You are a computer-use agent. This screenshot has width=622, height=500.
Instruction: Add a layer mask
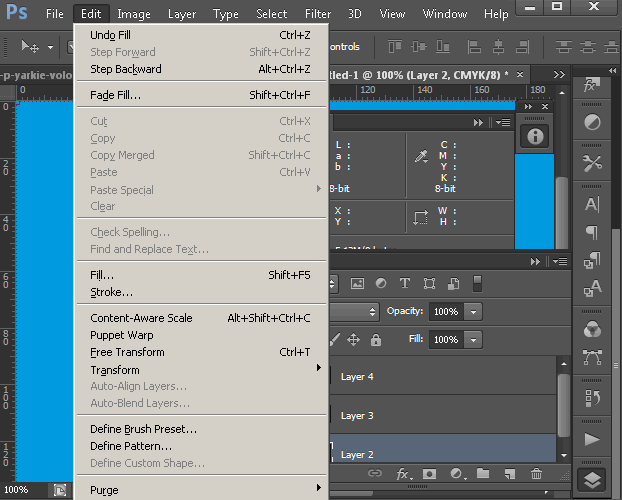[x=430, y=473]
